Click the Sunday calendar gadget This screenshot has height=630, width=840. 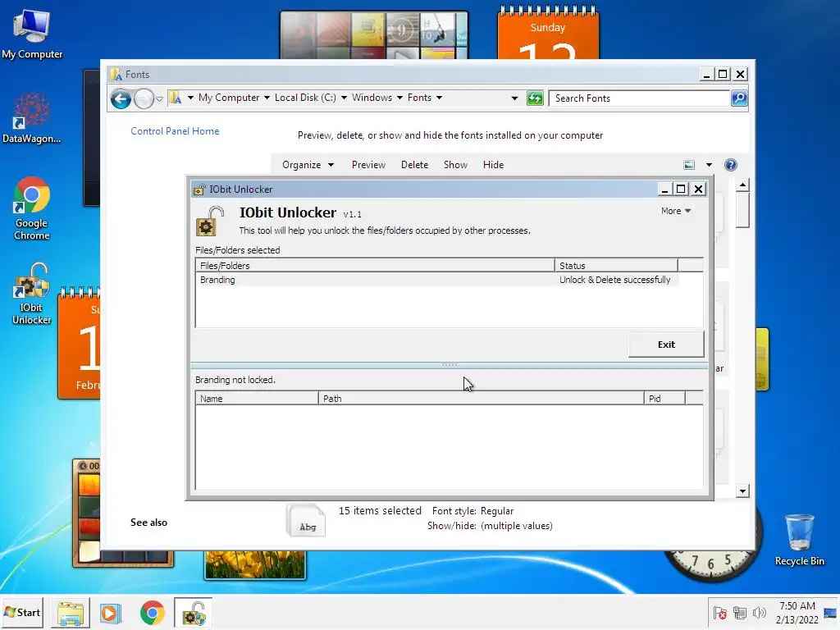[548, 32]
